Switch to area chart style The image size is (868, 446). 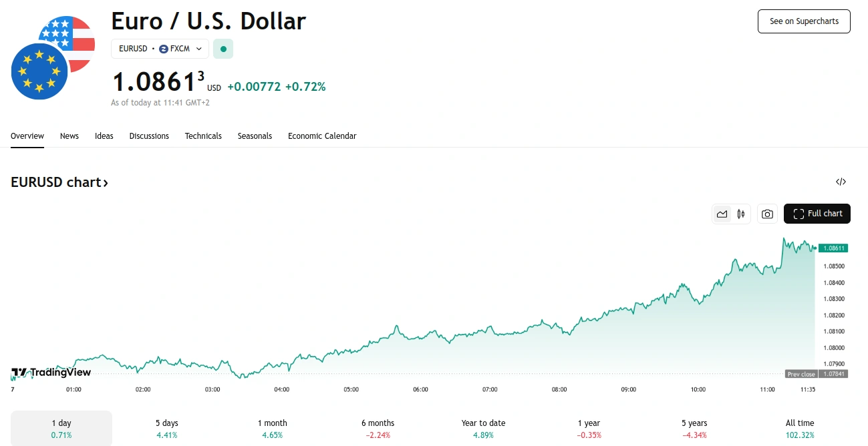722,214
